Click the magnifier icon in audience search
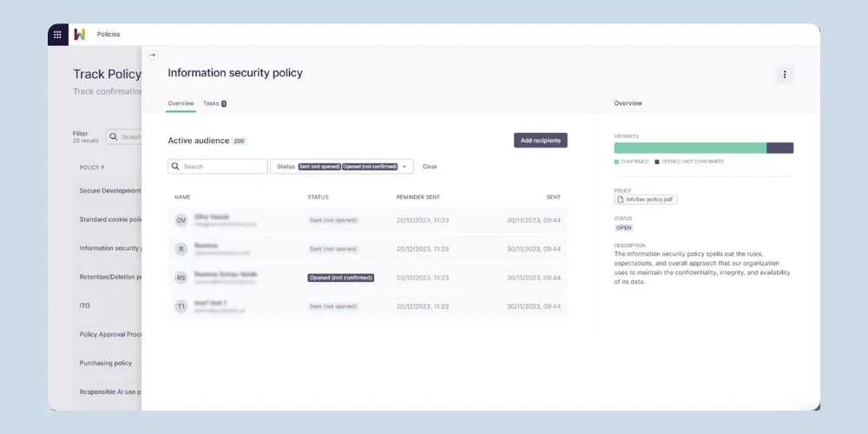Screen dimensions: 868x434 (175, 167)
